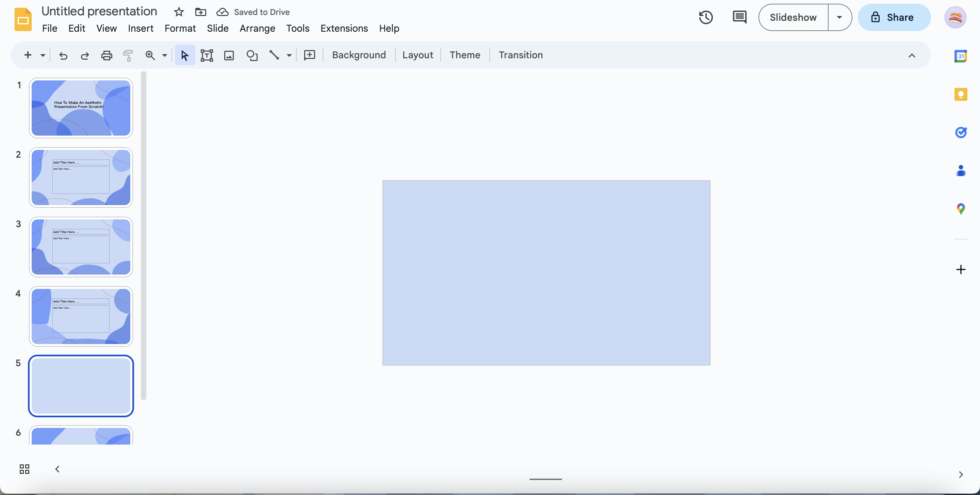Open Google Keep from the side panel
Viewport: 980px width, 495px height.
[961, 94]
